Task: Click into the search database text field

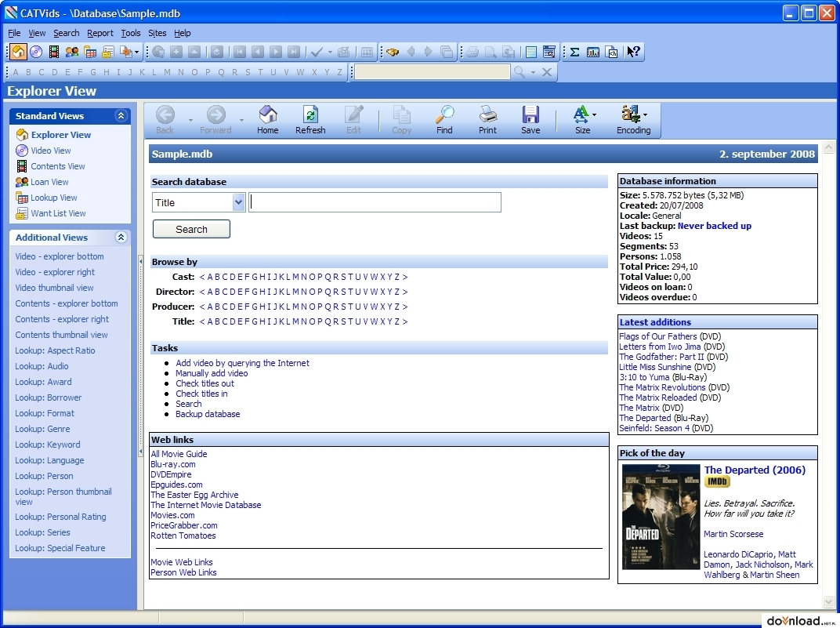Action: (x=375, y=202)
